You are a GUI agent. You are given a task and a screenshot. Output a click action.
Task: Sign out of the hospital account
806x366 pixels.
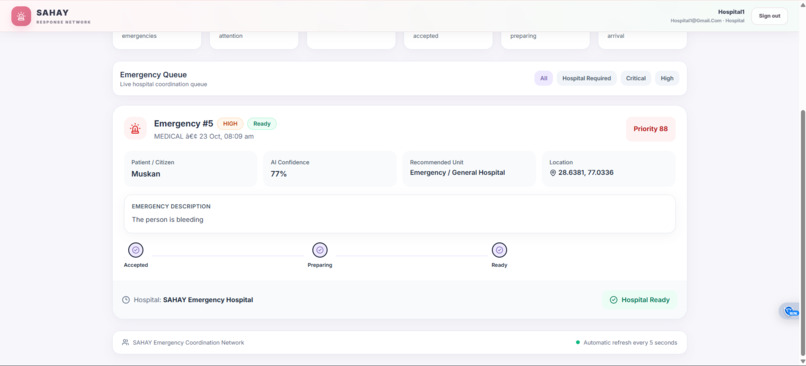[x=770, y=16]
